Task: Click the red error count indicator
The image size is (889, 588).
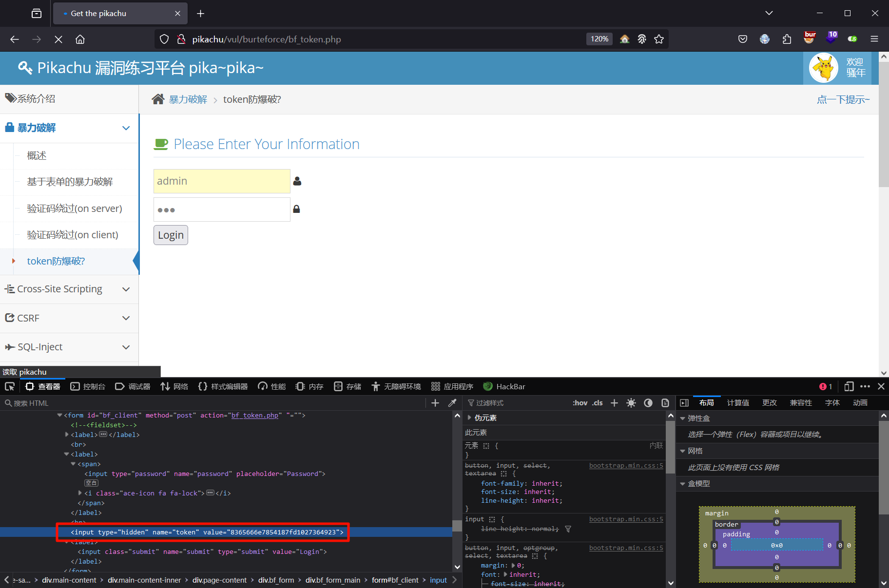Action: 826,386
